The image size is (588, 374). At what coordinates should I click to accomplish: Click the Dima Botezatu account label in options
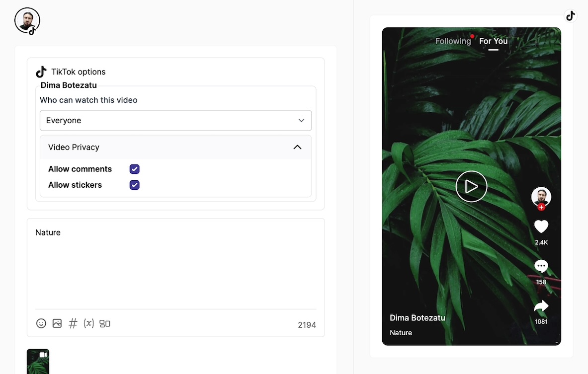[69, 85]
